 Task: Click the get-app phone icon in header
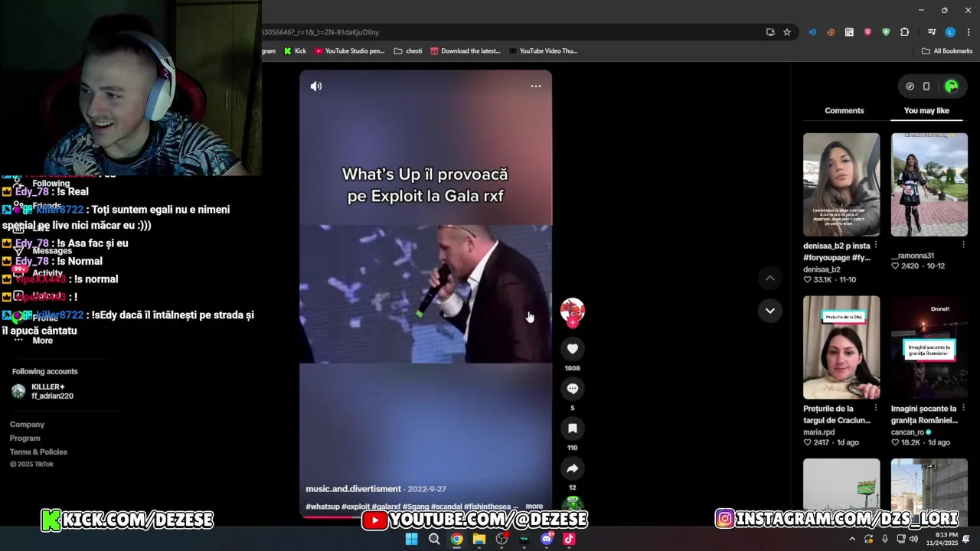(926, 86)
